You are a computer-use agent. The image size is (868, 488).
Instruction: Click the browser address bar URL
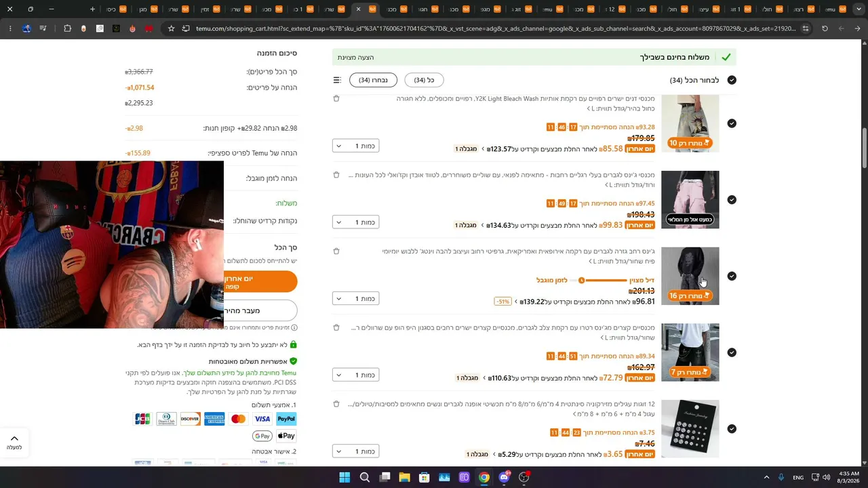pos(495,28)
